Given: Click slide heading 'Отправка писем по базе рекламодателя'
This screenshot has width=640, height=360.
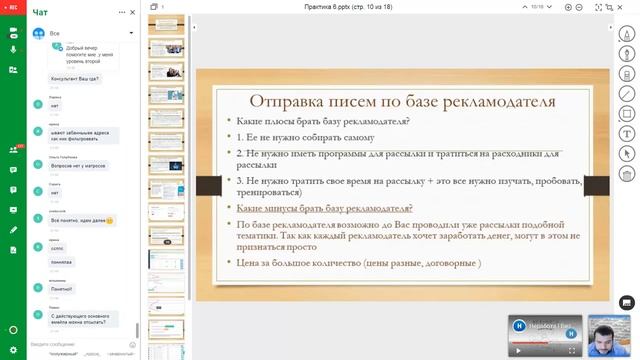Looking at the screenshot, I should (x=402, y=101).
